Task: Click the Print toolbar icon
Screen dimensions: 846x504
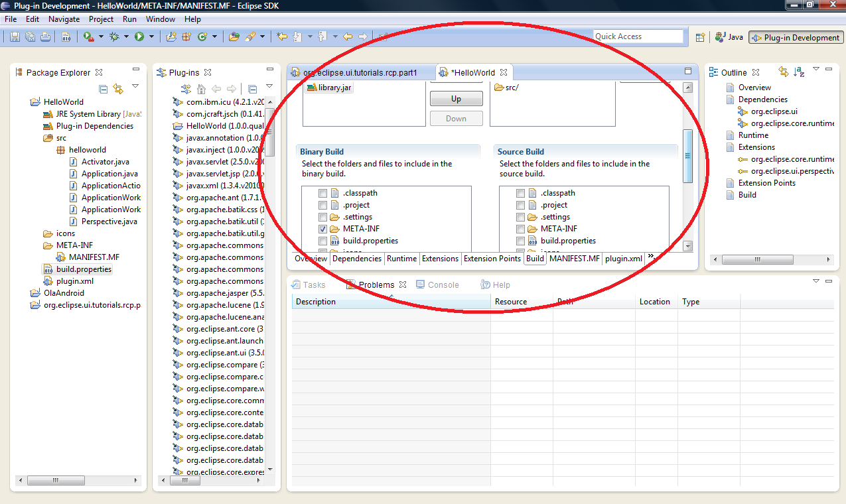Action: [45, 36]
